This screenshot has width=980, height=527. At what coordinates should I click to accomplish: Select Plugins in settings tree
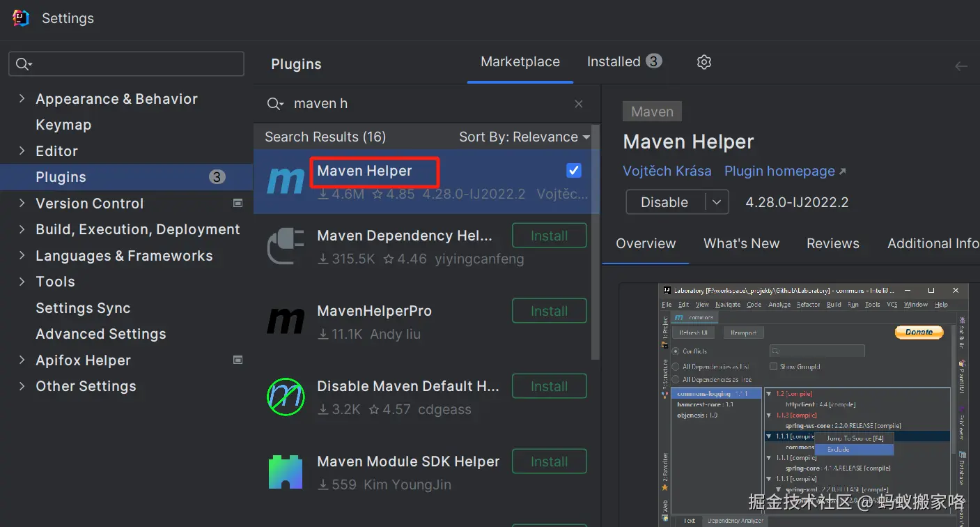pos(126,177)
